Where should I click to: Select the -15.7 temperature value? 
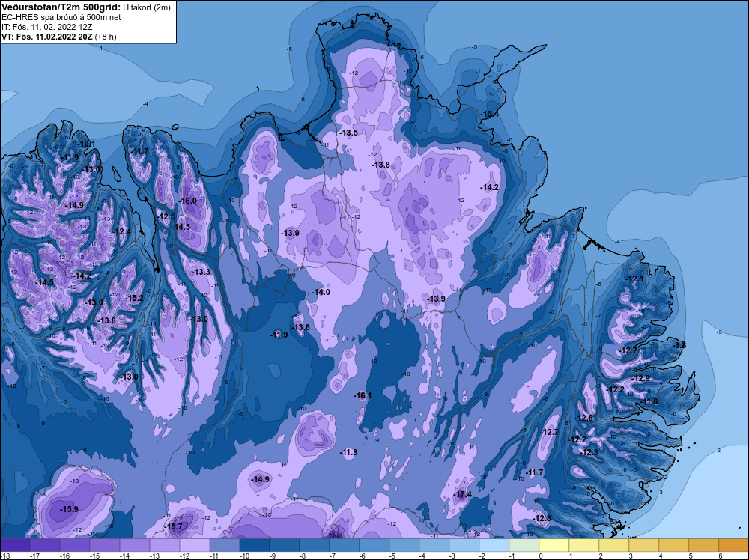coord(174,526)
